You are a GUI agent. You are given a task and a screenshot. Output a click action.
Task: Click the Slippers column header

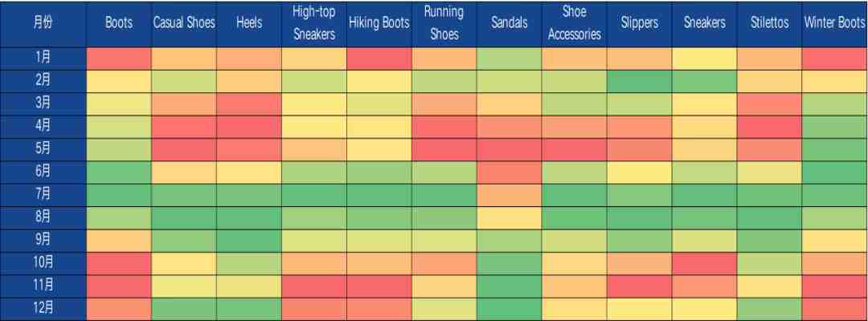coord(640,24)
